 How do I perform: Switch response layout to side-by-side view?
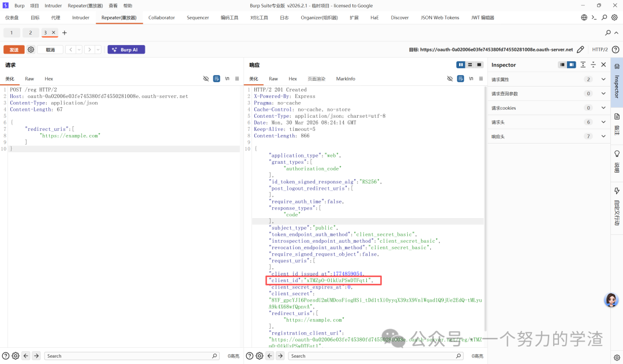[x=461, y=65]
